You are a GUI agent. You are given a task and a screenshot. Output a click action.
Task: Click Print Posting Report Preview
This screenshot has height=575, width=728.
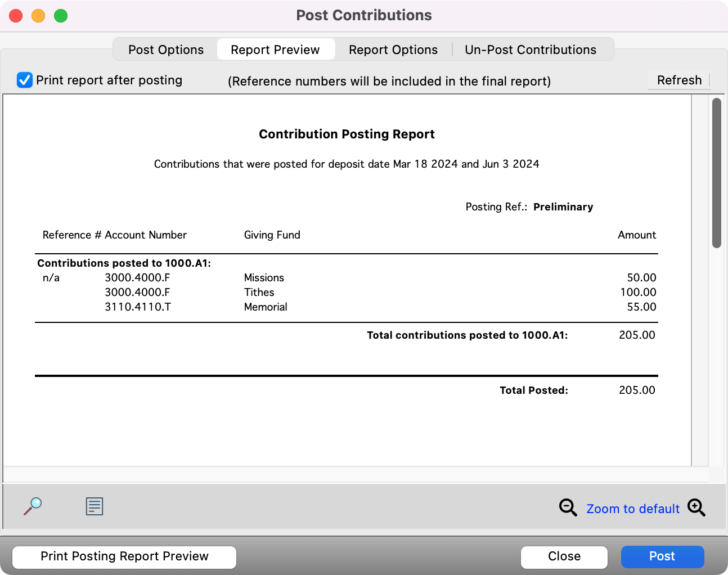124,556
